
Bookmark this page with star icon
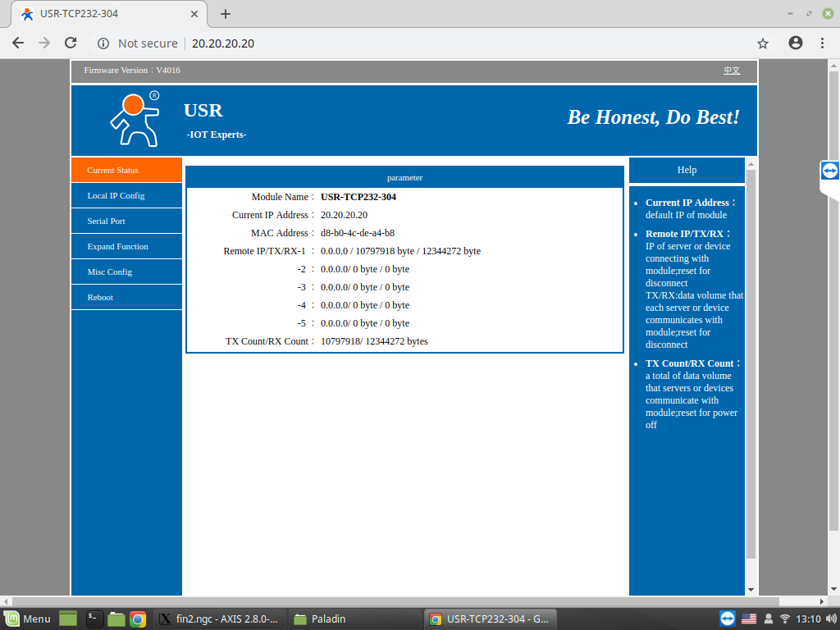[763, 43]
